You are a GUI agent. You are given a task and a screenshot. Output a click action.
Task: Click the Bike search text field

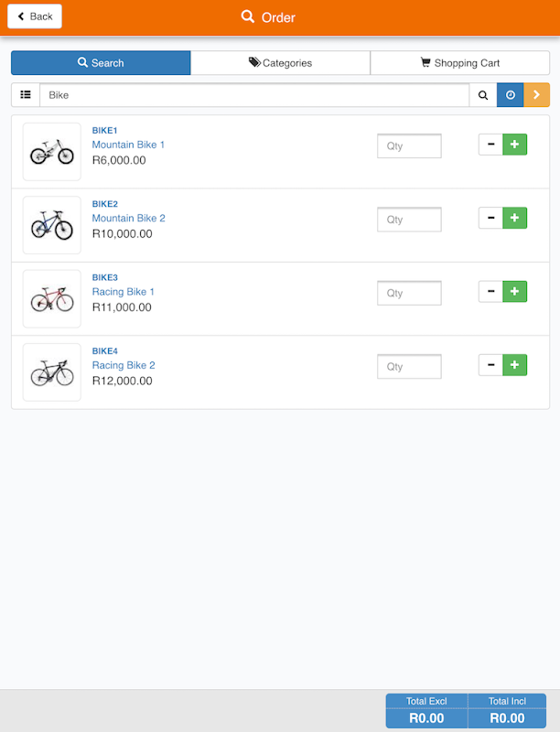(x=254, y=95)
